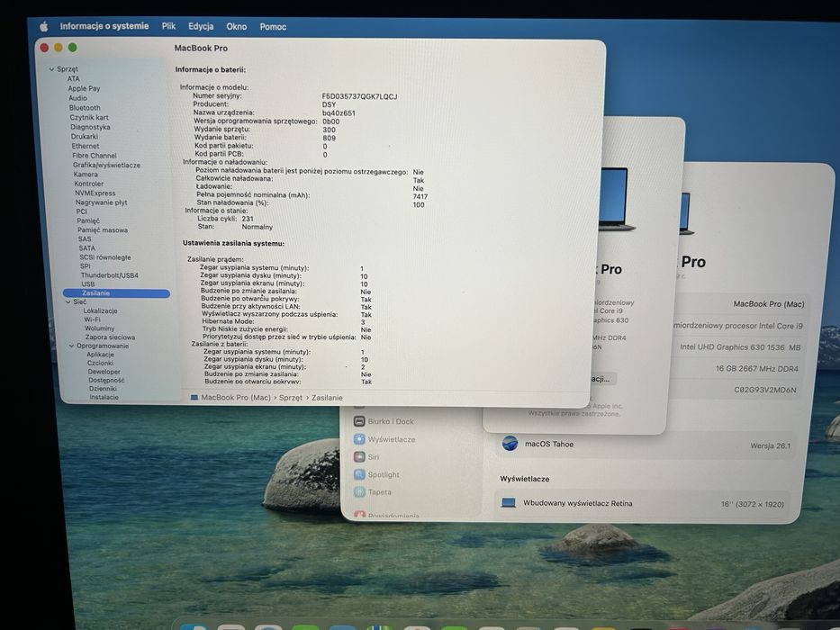Image resolution: width=840 pixels, height=630 pixels.
Task: Select ATA in the sidebar
Action: tap(74, 79)
